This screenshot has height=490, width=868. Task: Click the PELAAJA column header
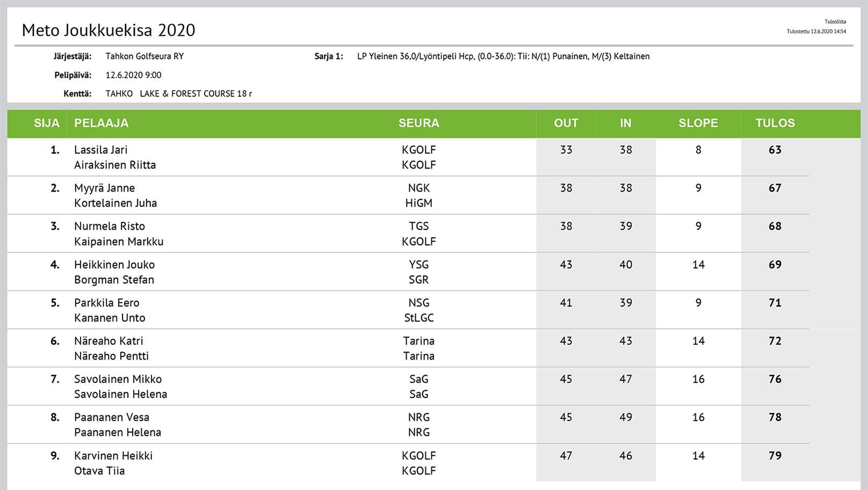[102, 123]
